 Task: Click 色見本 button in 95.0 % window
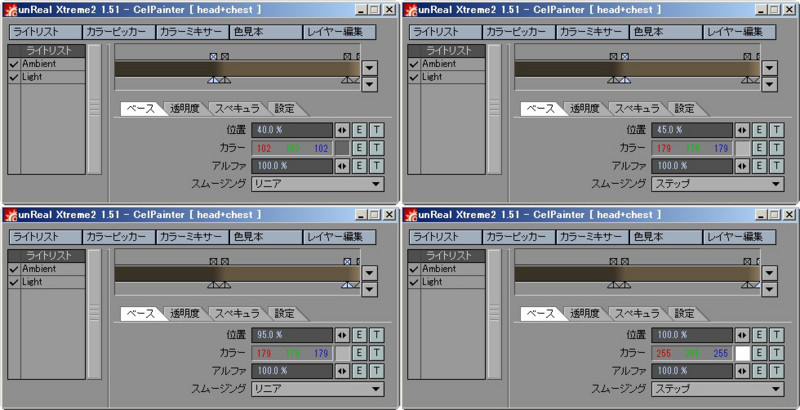pyautogui.click(x=266, y=237)
